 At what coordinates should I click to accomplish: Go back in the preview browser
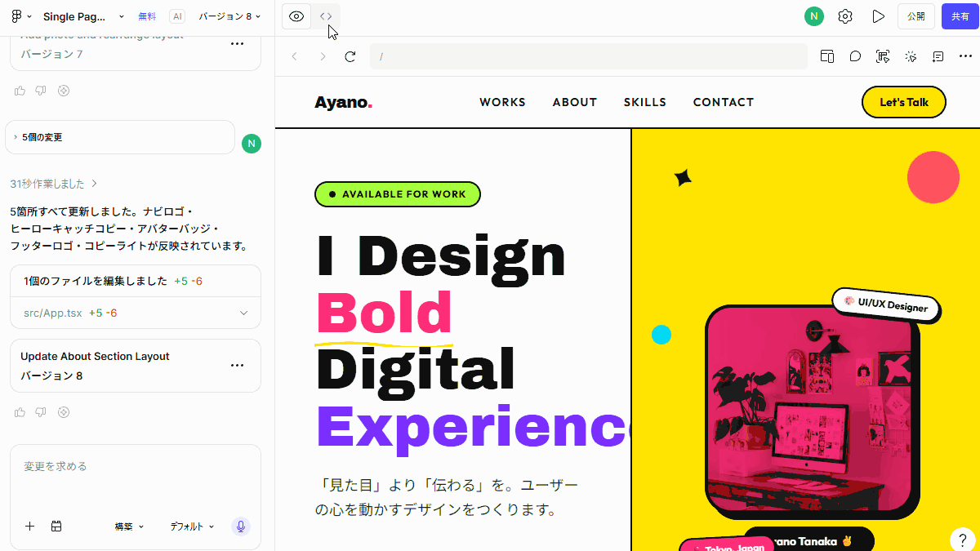point(295,56)
